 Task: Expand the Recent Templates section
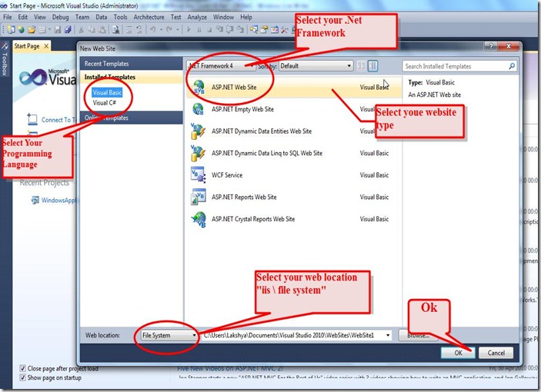click(131, 64)
